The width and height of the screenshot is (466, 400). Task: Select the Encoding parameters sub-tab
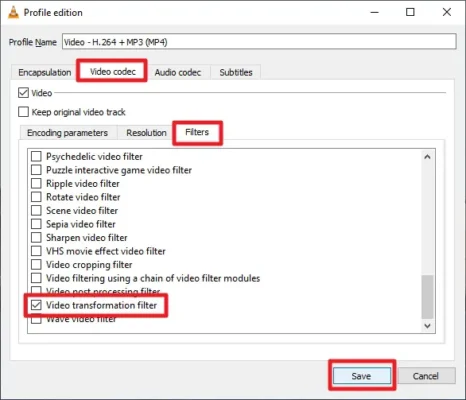tap(67, 133)
